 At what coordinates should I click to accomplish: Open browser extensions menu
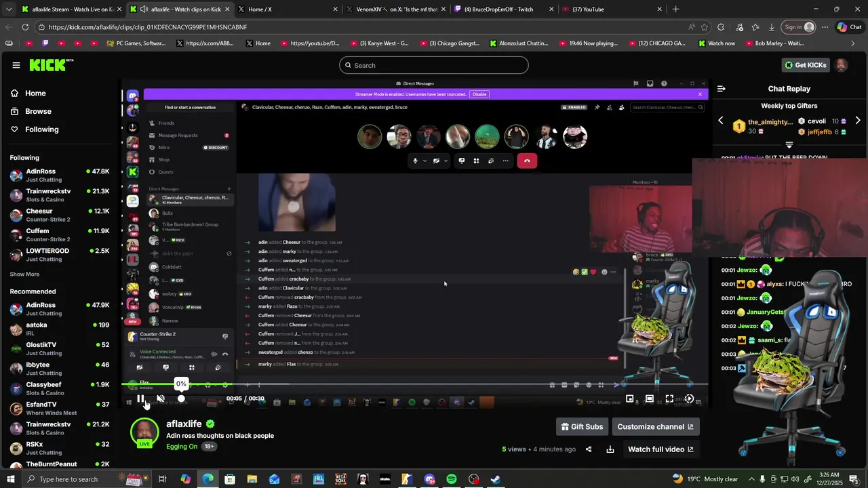(721, 27)
